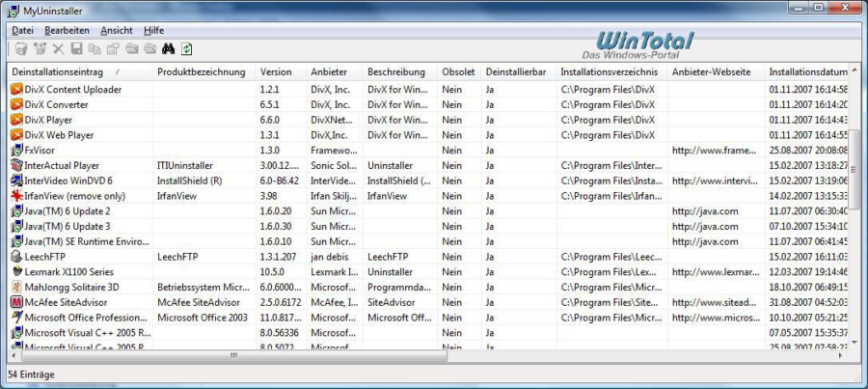The image size is (868, 389).
Task: Click the SiteAdvisor description cell
Action: coord(391,302)
